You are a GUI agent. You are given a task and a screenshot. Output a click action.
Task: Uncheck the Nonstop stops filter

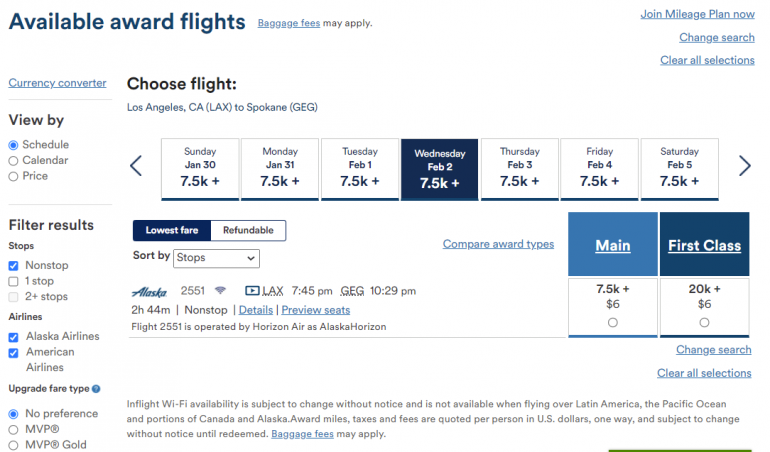[14, 266]
